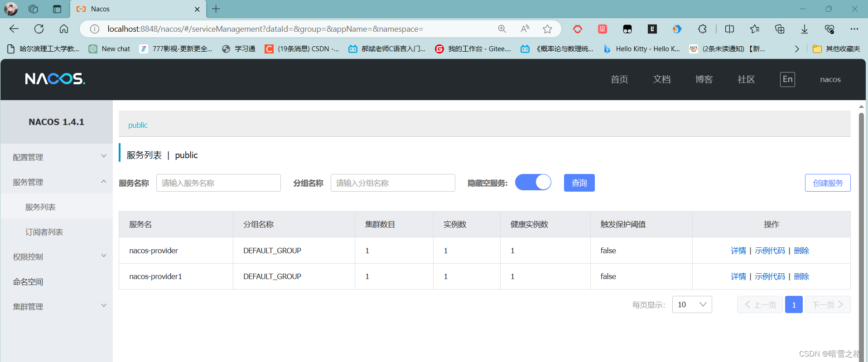Open 详情 for nacos-provider1
This screenshot has width=868, height=362.
738,276
